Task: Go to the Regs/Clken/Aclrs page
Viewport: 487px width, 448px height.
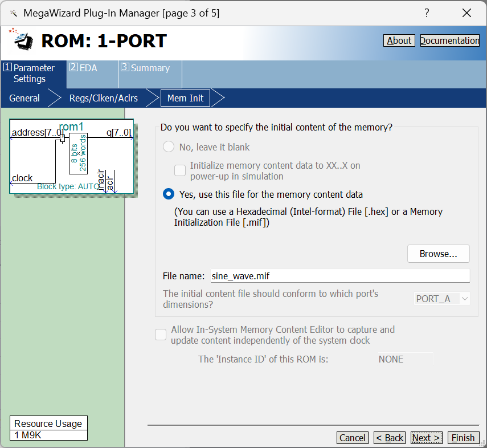Action: pos(104,98)
